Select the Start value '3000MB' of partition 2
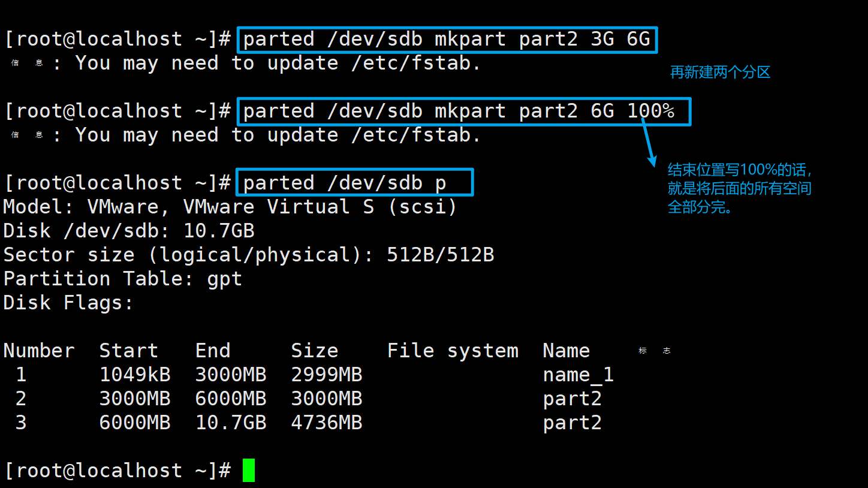Viewport: 868px width, 488px height. click(x=135, y=399)
